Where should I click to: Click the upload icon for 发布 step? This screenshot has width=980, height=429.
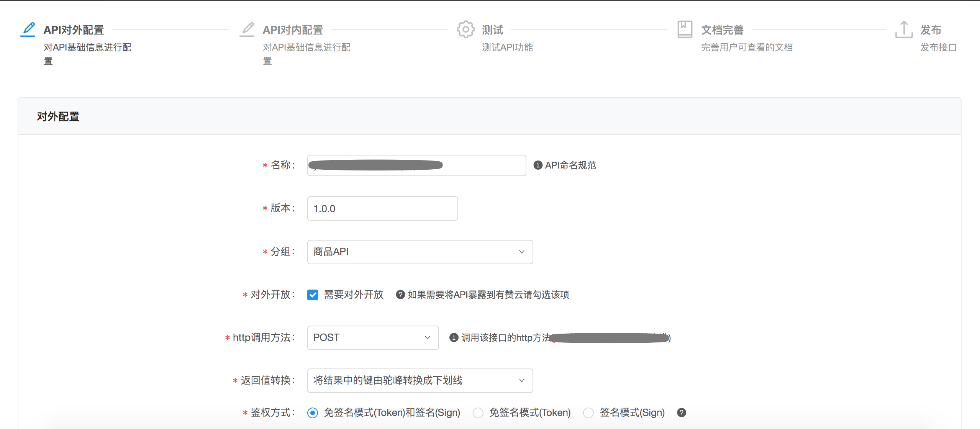click(x=904, y=29)
